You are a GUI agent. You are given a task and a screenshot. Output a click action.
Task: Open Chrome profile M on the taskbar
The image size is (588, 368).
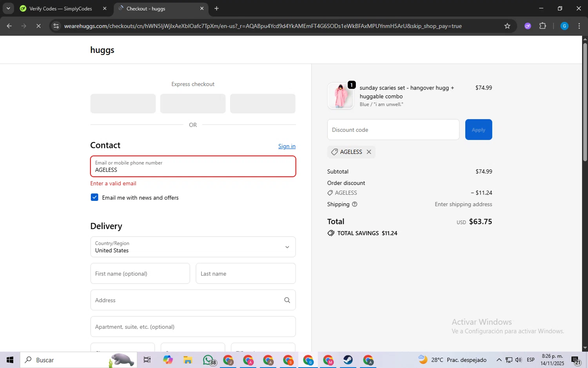328,360
